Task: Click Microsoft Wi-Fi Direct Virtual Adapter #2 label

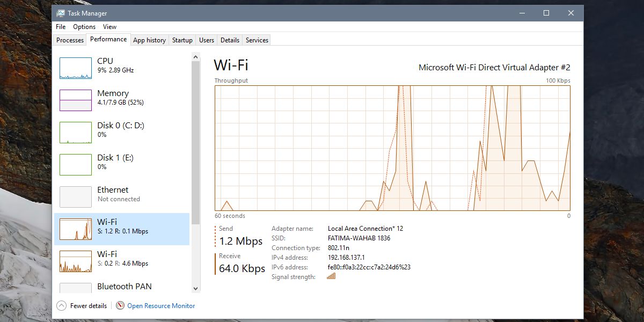Action: [x=494, y=68]
